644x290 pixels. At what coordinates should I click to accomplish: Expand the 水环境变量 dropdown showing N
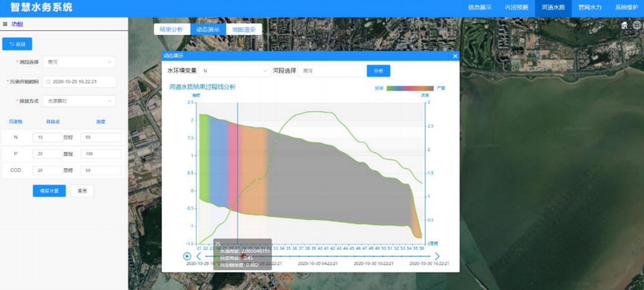[235, 71]
